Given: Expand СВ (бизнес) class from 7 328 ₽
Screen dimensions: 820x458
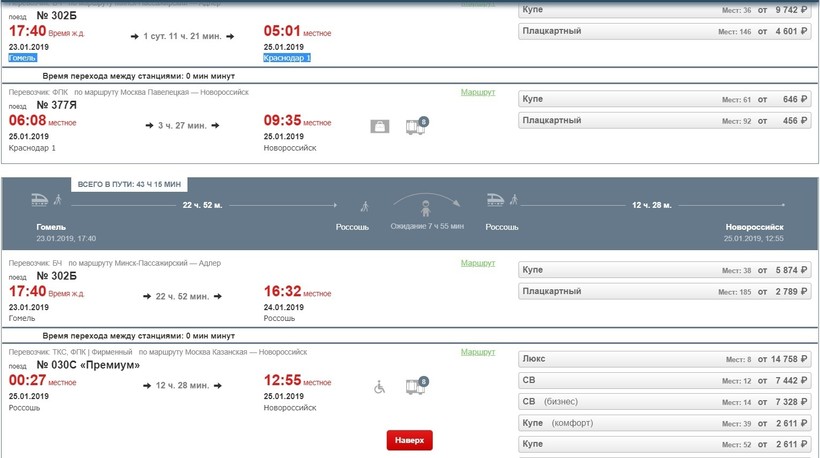Looking at the screenshot, I should click(664, 401).
